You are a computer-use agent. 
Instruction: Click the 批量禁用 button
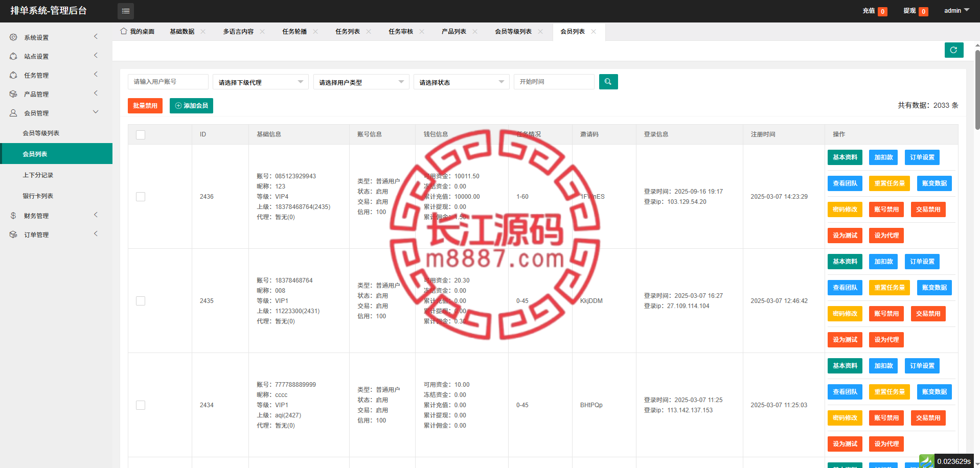(x=145, y=106)
